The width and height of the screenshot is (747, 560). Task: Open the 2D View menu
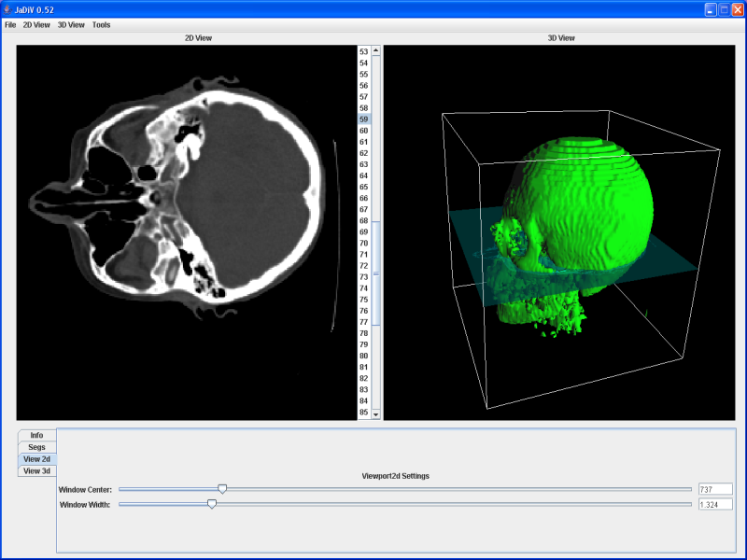pyautogui.click(x=36, y=25)
